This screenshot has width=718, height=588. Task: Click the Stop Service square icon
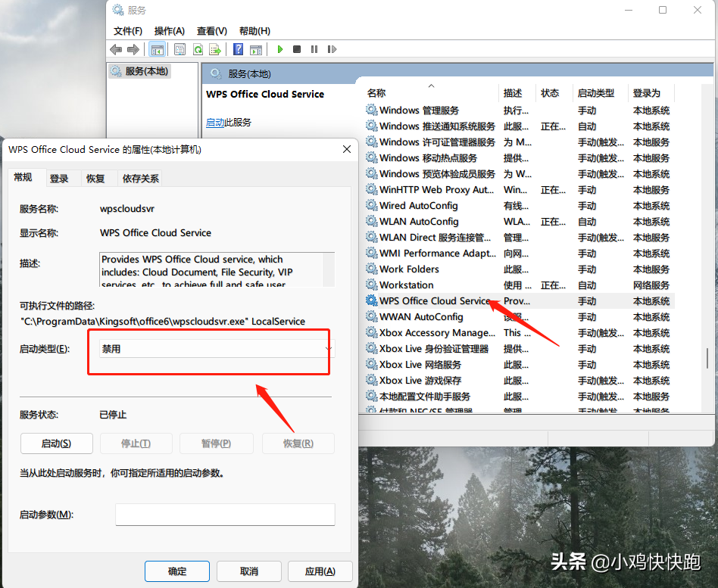(x=297, y=49)
